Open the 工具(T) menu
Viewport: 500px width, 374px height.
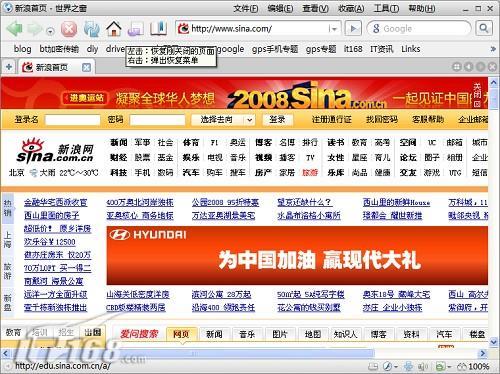[x=386, y=8]
